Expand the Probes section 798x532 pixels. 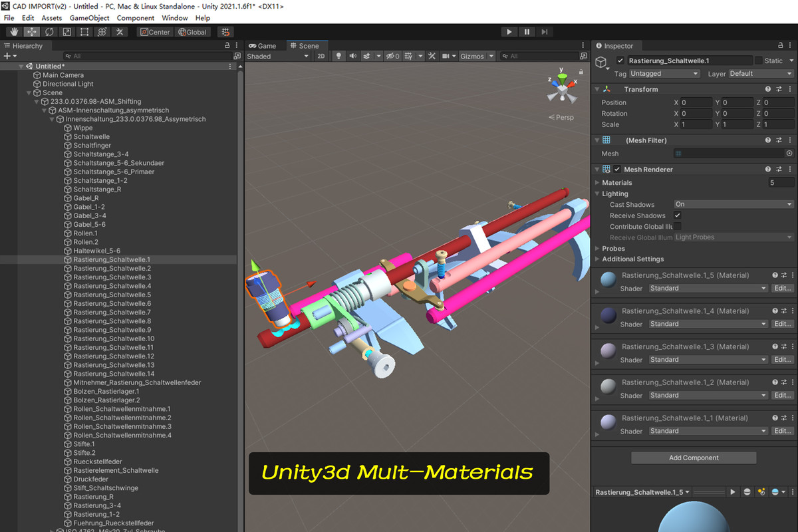[598, 249]
